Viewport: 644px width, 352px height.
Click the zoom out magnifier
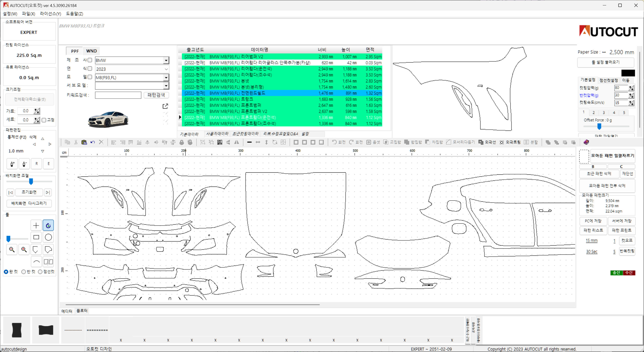[12, 249]
